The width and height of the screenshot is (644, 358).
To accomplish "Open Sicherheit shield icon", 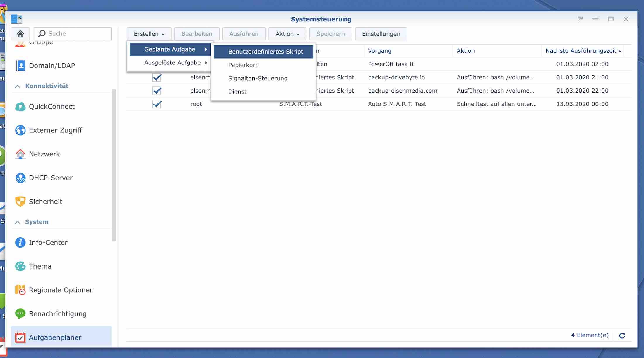I will tap(20, 202).
